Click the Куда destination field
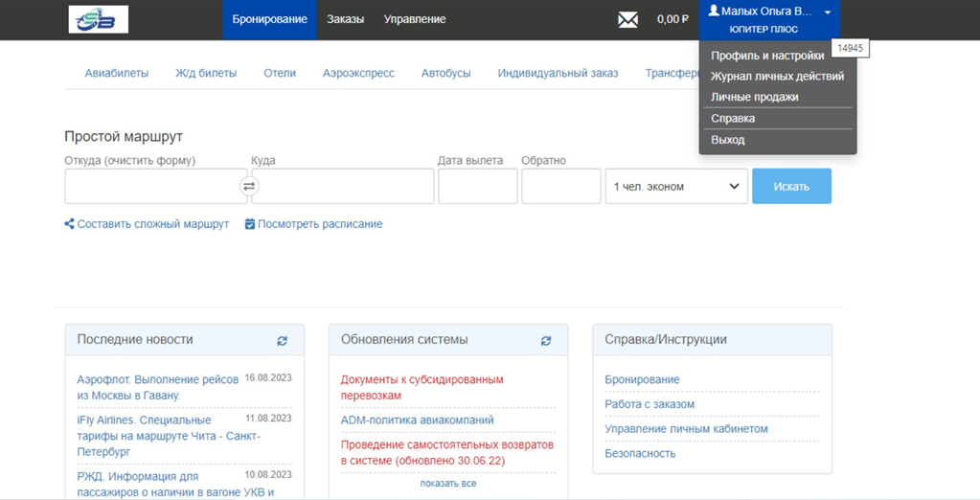 coord(343,186)
